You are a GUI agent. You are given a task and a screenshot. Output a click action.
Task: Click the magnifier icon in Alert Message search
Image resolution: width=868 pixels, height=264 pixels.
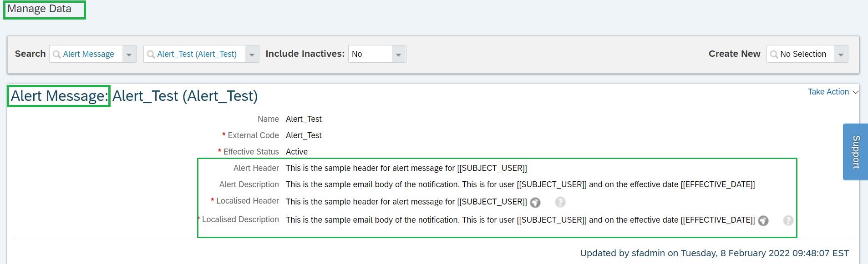tap(57, 55)
